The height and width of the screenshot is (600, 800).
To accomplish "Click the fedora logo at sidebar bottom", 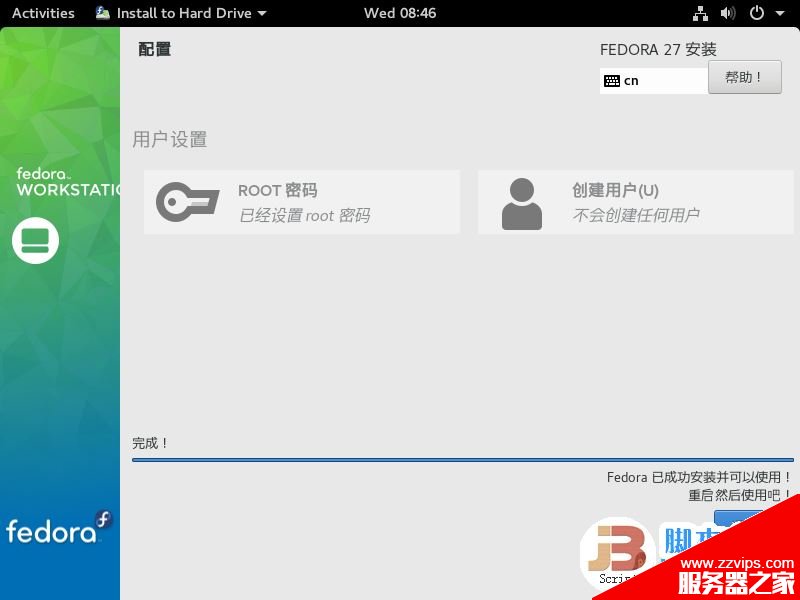I will pyautogui.click(x=59, y=528).
